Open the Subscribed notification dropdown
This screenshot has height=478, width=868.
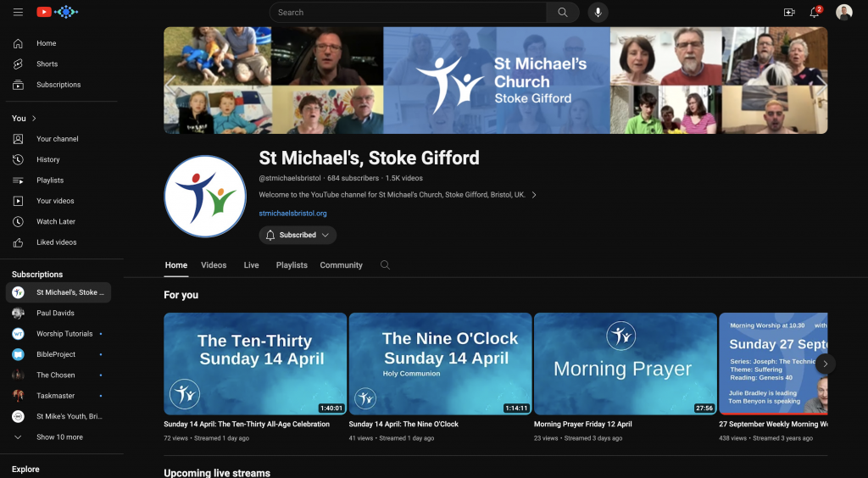tap(298, 235)
